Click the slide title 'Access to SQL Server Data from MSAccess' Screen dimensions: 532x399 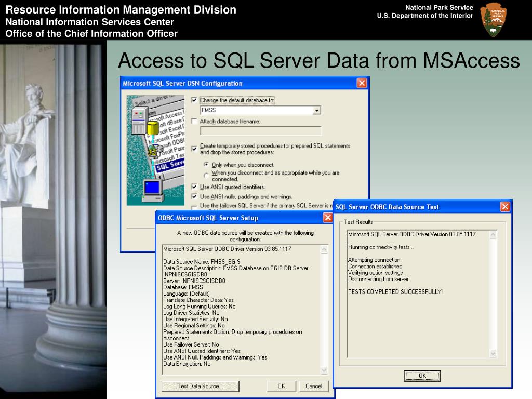point(319,60)
